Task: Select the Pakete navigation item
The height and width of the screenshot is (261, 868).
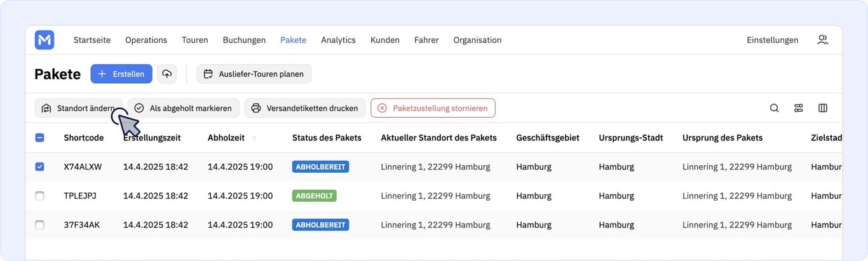Action: click(293, 40)
